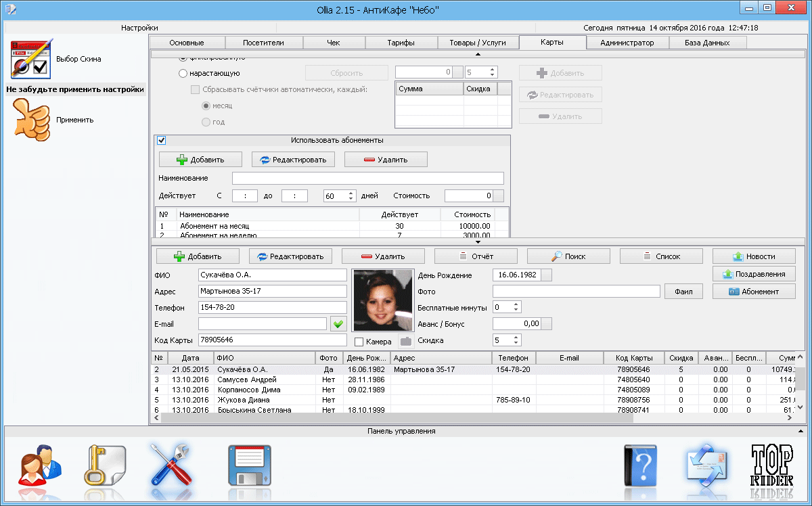
Task: Click the floppy disk icon in Панель управления
Action: point(250,465)
